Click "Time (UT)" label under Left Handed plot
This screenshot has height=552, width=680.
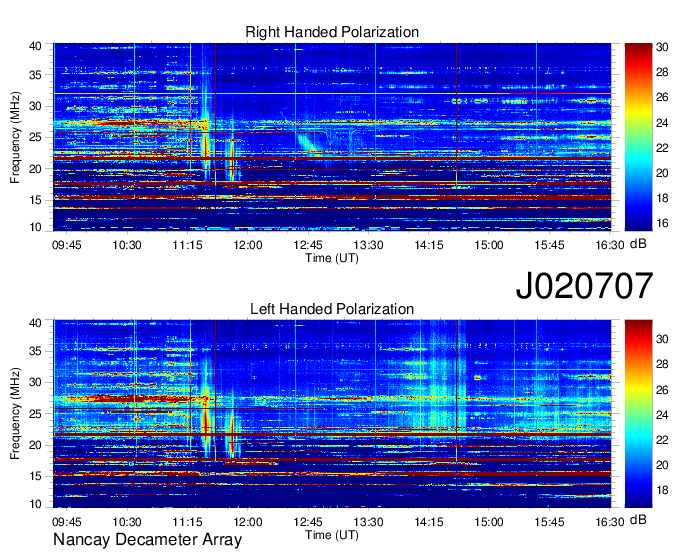tap(332, 535)
